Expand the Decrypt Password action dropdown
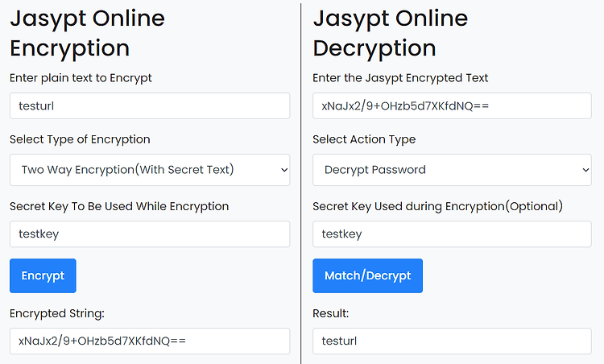The height and width of the screenshot is (364, 604). coord(452,170)
